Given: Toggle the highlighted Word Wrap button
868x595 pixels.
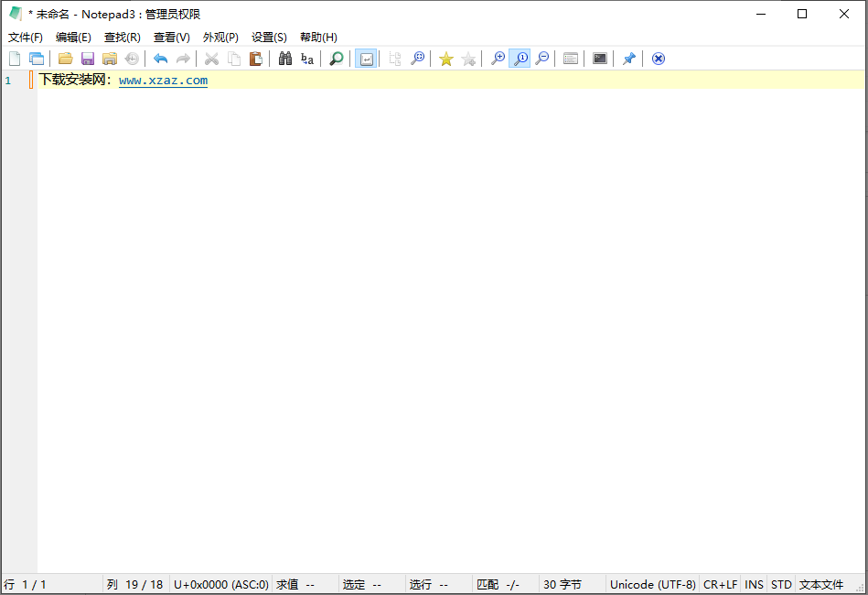Looking at the screenshot, I should [x=366, y=59].
